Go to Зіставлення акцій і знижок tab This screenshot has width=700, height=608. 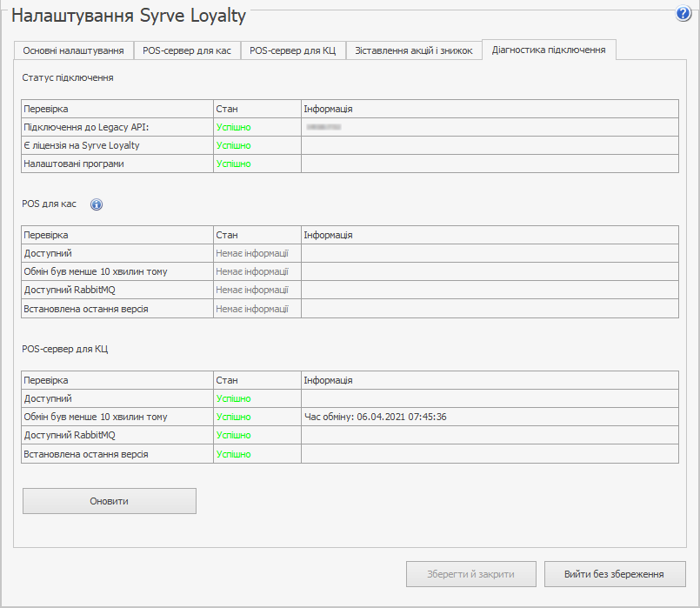413,50
